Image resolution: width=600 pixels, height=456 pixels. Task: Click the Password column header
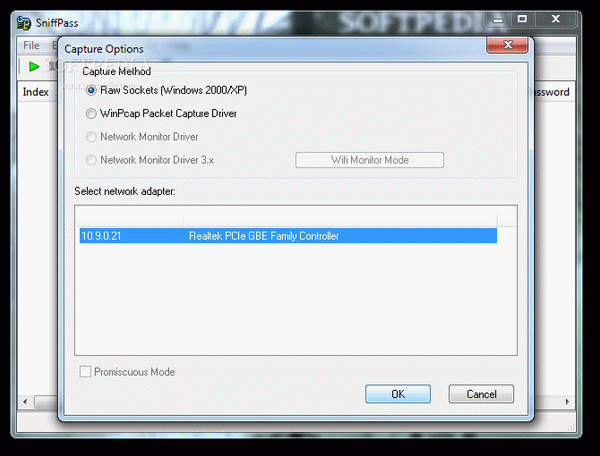[554, 92]
